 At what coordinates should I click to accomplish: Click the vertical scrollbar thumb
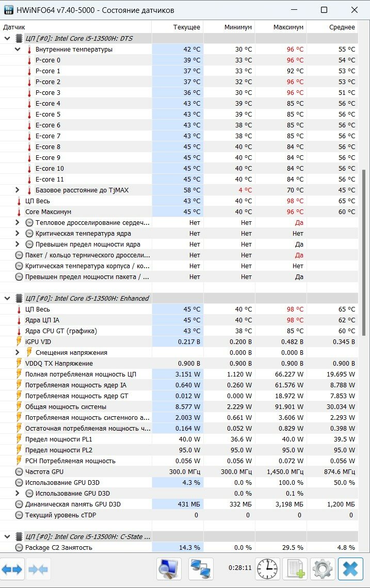coord(364,252)
